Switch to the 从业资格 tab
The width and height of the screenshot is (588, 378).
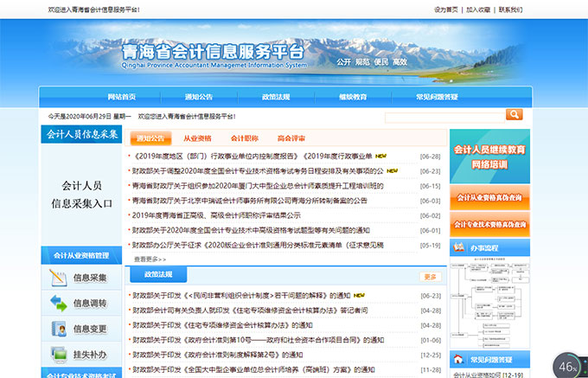197,138
